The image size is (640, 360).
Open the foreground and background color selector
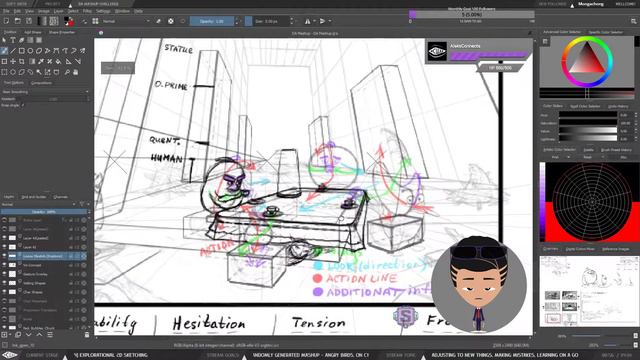click(69, 21)
